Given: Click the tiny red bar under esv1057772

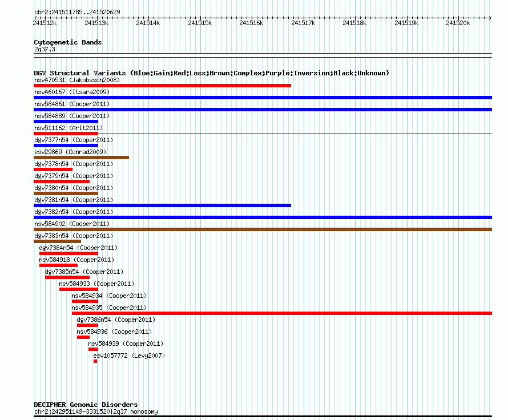Looking at the screenshot, I should (95, 361).
